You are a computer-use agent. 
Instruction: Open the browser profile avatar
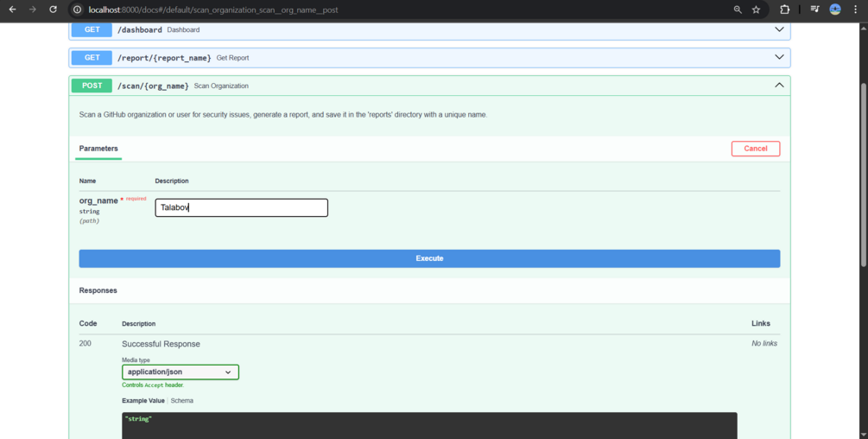point(835,10)
